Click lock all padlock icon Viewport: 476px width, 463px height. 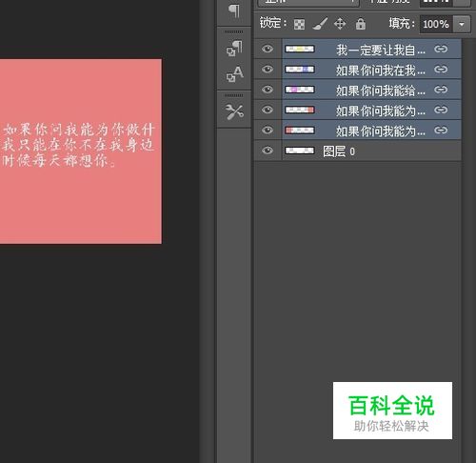pos(361,24)
